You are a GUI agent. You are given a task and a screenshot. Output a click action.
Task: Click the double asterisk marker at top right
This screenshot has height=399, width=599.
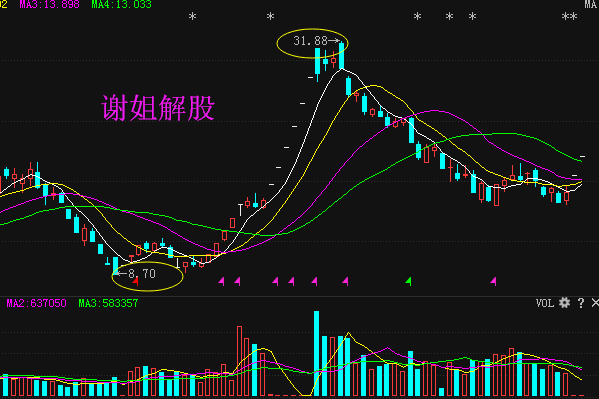coord(569,17)
